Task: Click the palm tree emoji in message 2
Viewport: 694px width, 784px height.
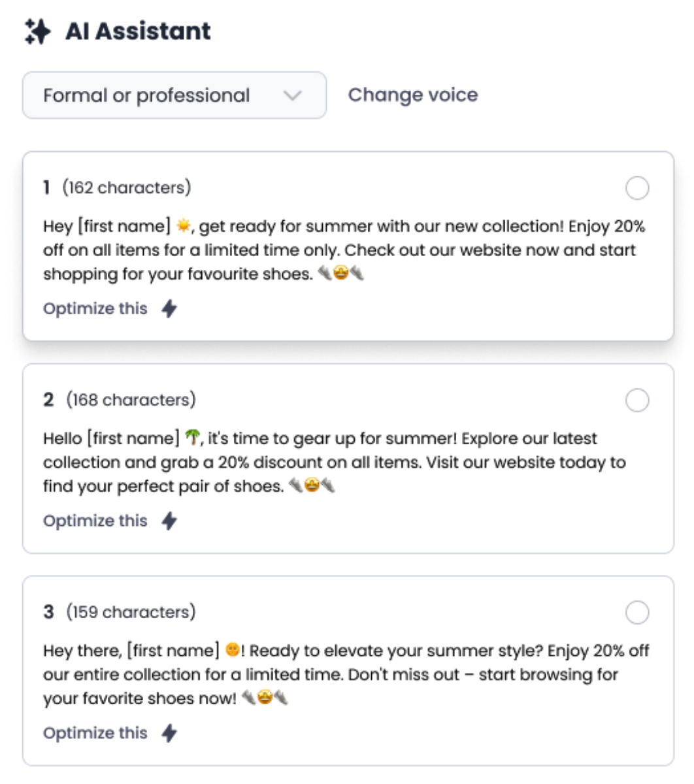Action: [191, 438]
